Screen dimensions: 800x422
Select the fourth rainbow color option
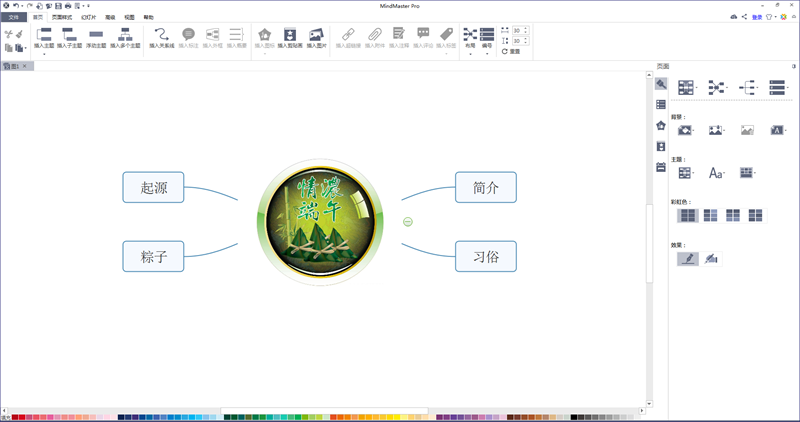755,215
